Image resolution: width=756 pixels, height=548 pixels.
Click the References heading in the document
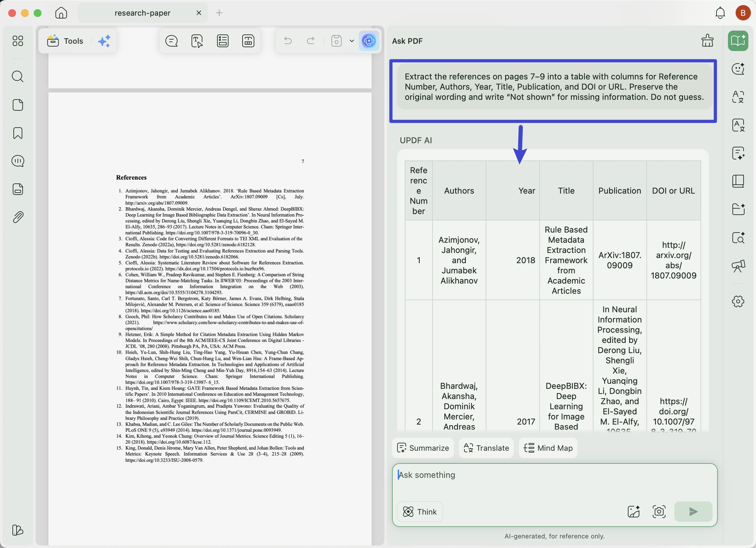pyautogui.click(x=131, y=177)
